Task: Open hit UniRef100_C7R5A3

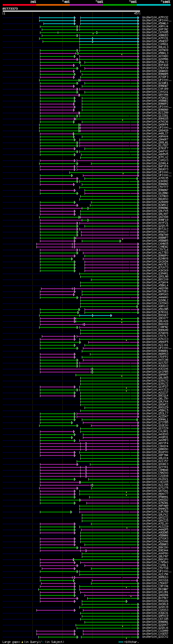Action: [x=155, y=562]
